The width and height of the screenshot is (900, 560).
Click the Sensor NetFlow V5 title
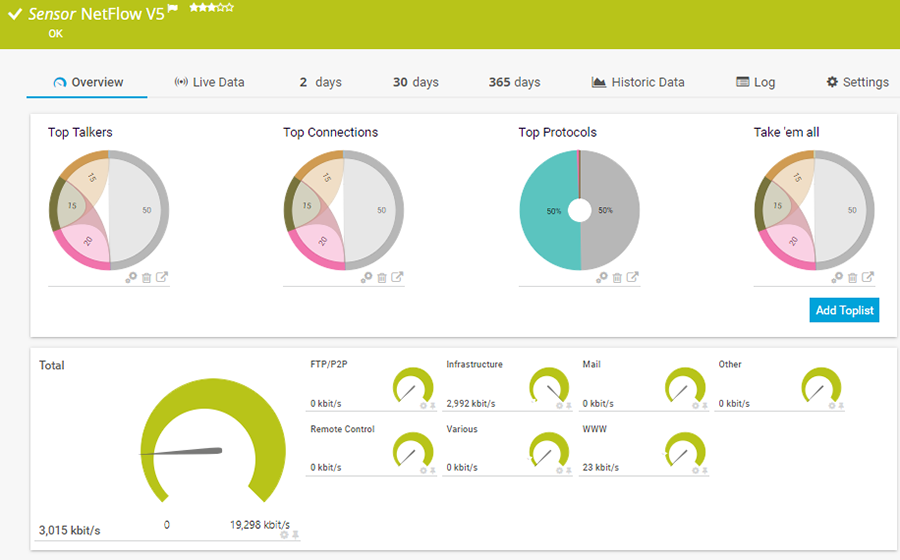96,14
